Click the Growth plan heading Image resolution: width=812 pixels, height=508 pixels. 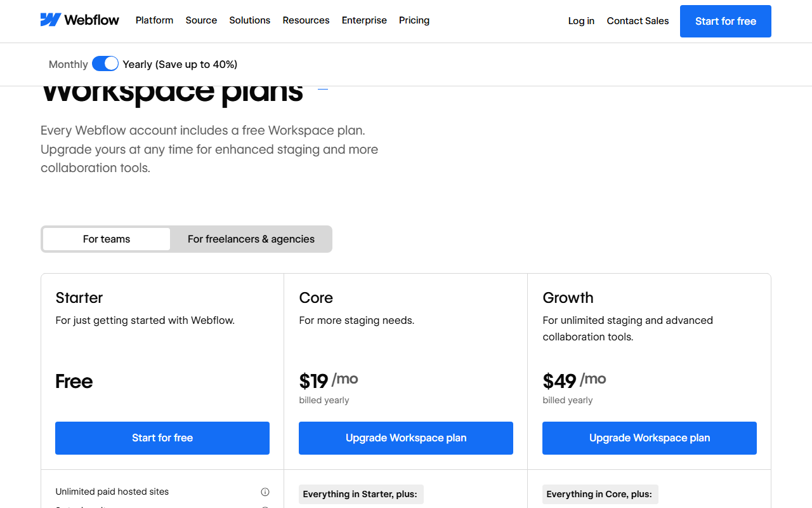568,298
